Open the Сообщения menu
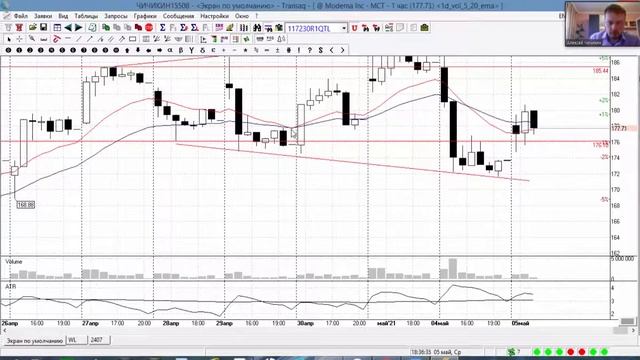This screenshot has width=640, height=360. 178,16
